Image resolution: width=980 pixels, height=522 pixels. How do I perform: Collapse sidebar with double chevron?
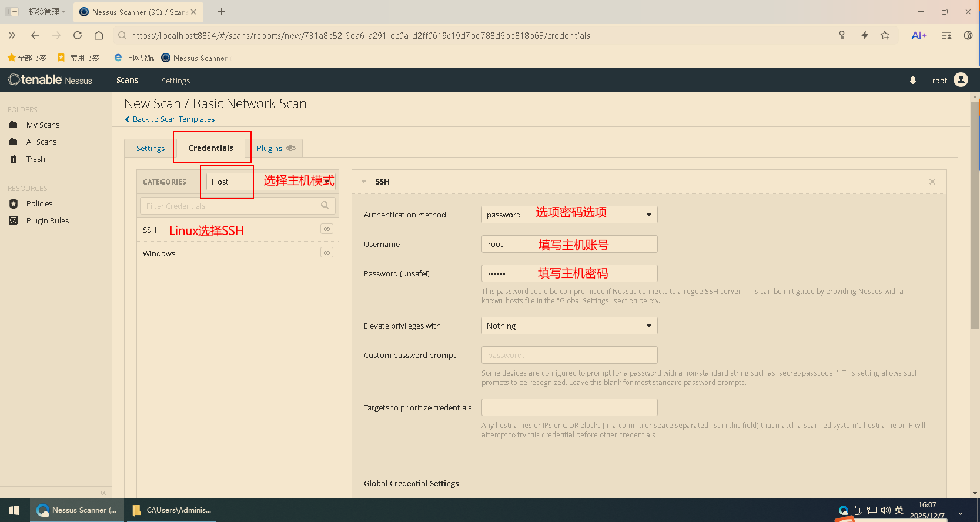click(103, 493)
